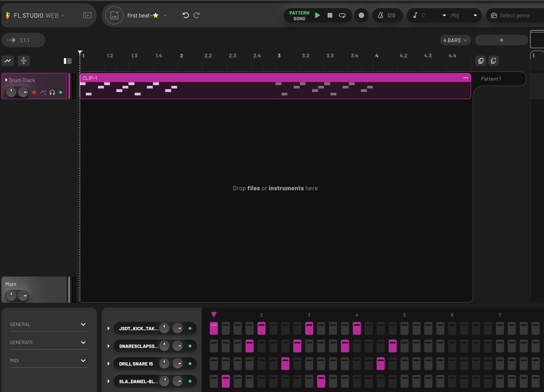
Task: Expand the MIDI section
Action: point(49,361)
